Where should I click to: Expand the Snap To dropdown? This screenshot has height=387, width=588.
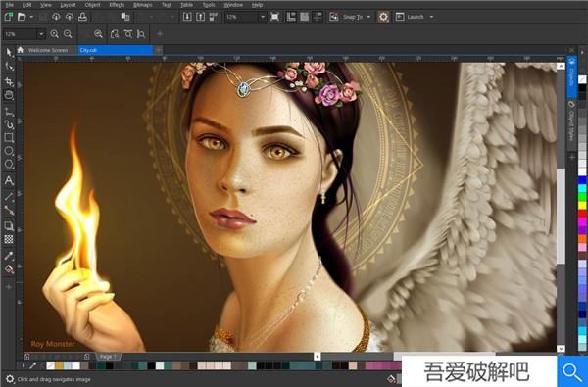point(368,17)
